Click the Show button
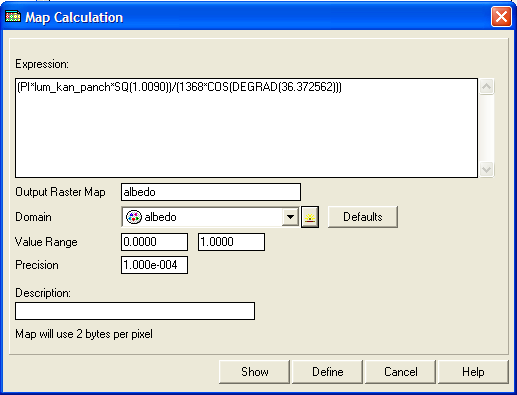 (x=255, y=372)
